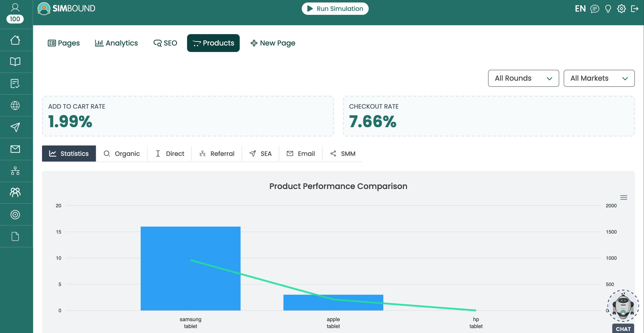Open the settings gear icon
The image size is (644, 333).
click(x=622, y=9)
